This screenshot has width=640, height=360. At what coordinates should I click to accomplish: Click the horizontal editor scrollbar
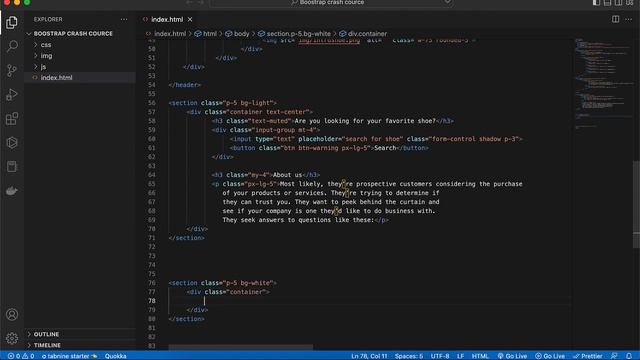pyautogui.click(x=241, y=347)
